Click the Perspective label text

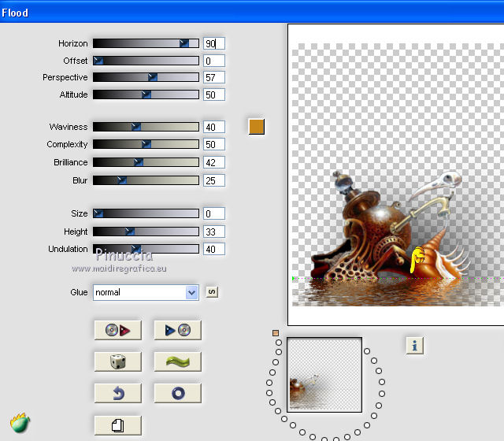coord(65,77)
